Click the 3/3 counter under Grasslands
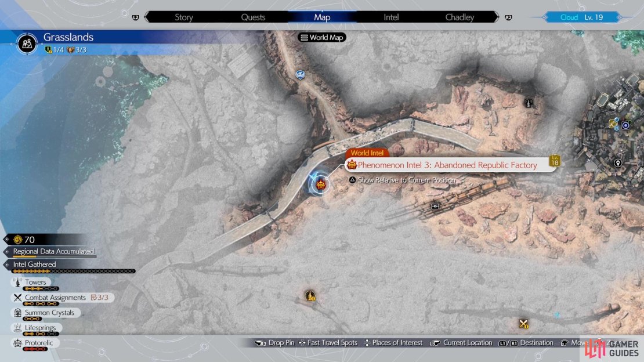 coord(77,50)
